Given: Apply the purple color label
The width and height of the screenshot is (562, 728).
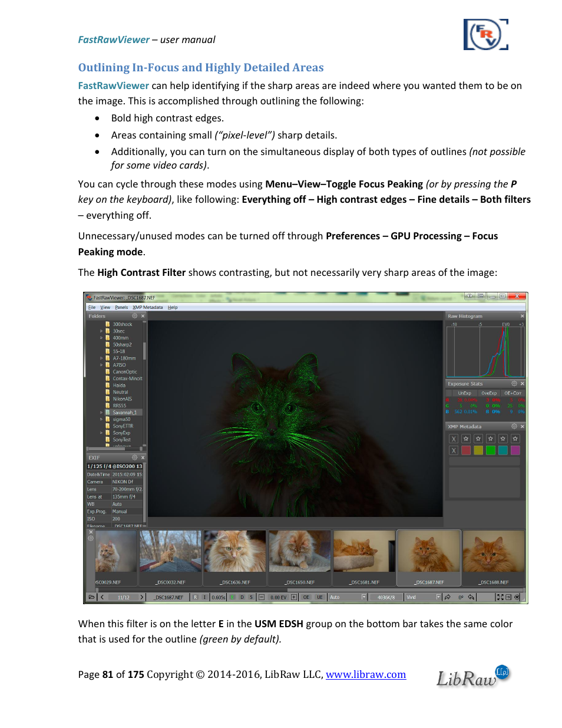Looking at the screenshot, I should pyautogui.click(x=515, y=450).
